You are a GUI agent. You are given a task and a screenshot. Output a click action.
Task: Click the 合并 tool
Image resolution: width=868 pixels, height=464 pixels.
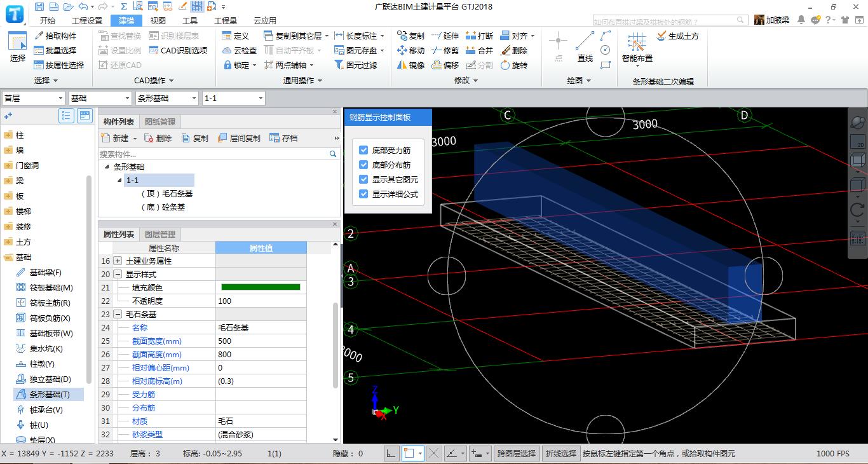coord(479,50)
